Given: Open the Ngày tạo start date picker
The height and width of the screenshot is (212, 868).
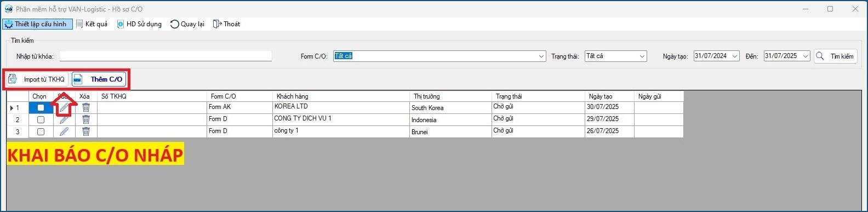Looking at the screenshot, I should 734,56.
